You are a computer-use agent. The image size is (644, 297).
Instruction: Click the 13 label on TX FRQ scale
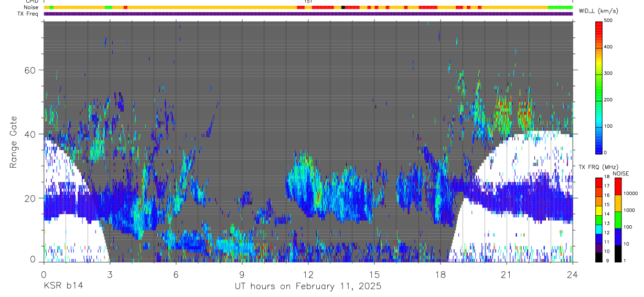[607, 224]
